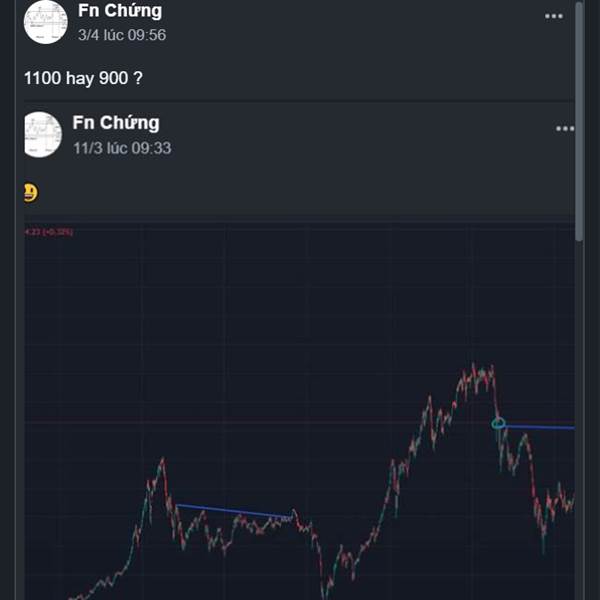Click Fn Chứng avatar on 3/4 post
600x600 pixels.
click(x=44, y=20)
